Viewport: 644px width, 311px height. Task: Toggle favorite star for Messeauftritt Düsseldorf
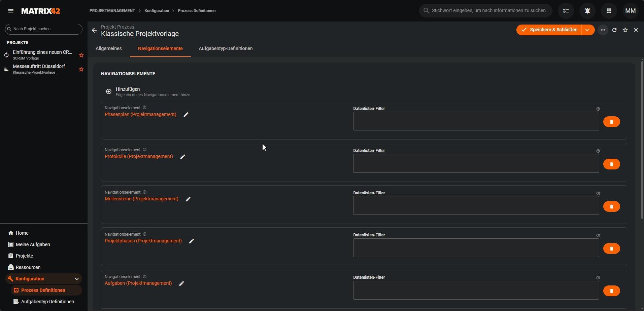coord(81,69)
